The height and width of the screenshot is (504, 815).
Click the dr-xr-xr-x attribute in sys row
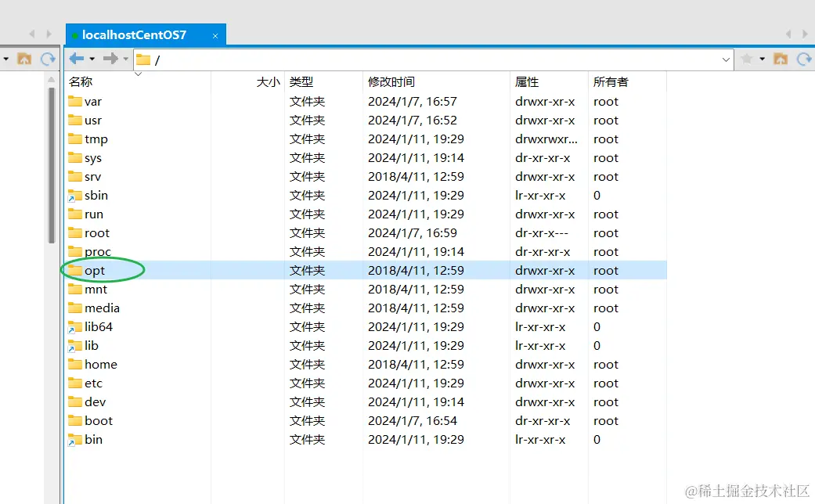click(543, 157)
